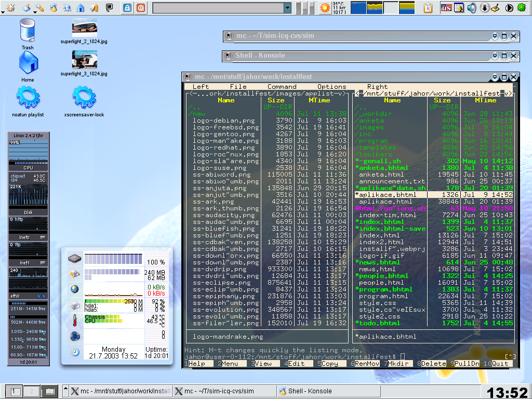Open the Options menu in Midnight Commander
Viewport: 532px width, 399px height.
point(331,87)
